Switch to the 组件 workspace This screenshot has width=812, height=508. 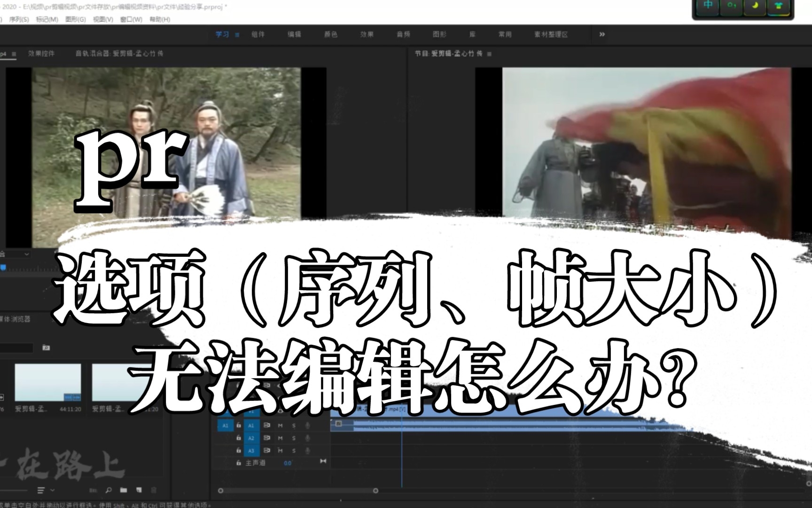pos(258,34)
